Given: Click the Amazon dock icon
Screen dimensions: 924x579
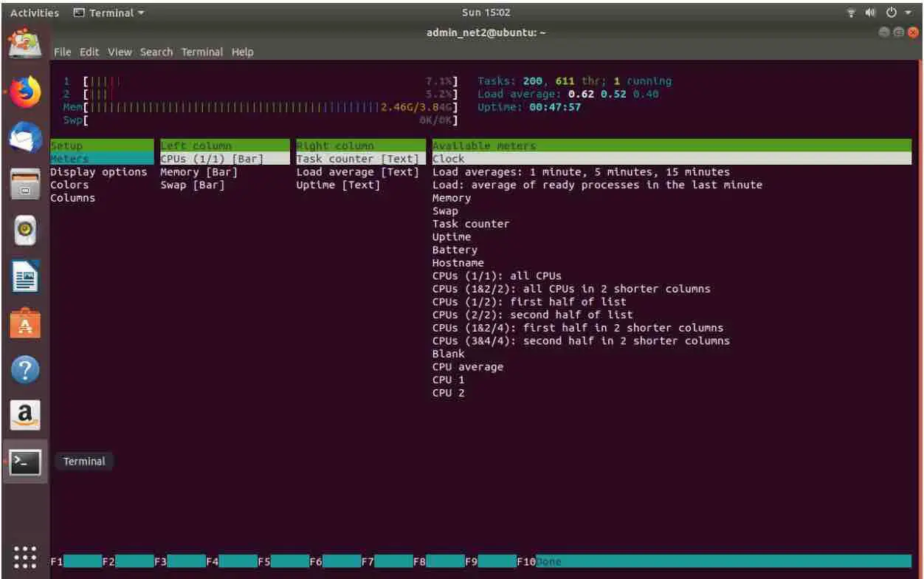Looking at the screenshot, I should (25, 414).
